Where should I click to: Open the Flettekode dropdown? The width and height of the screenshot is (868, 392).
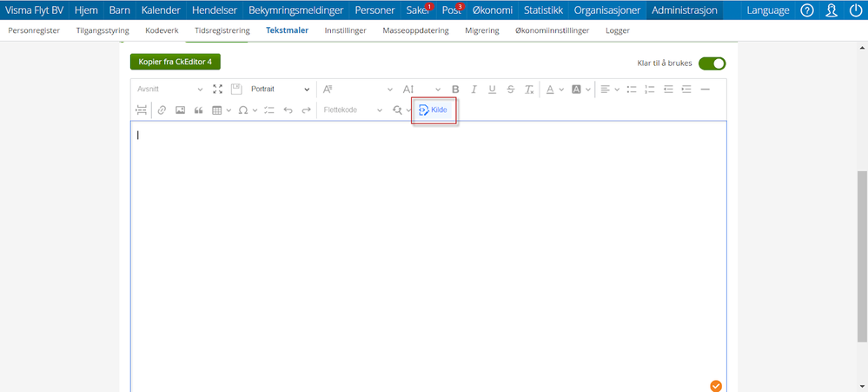[353, 110]
